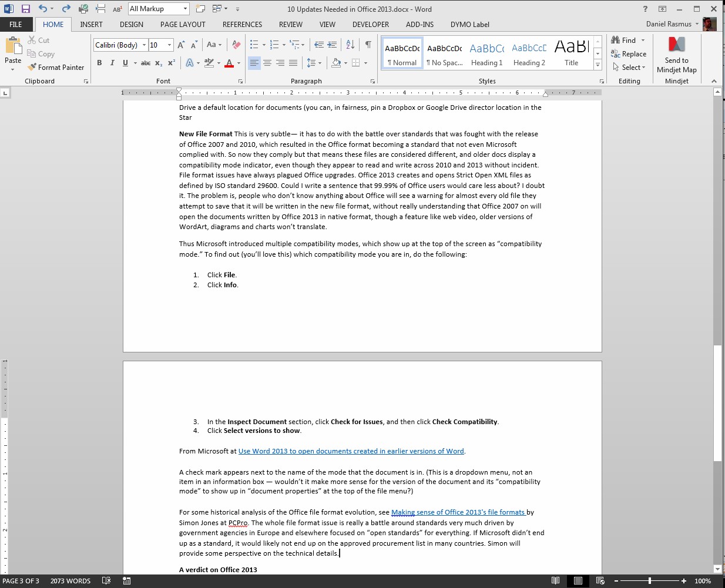
Task: Toggle Underline formatting
Action: [125, 63]
